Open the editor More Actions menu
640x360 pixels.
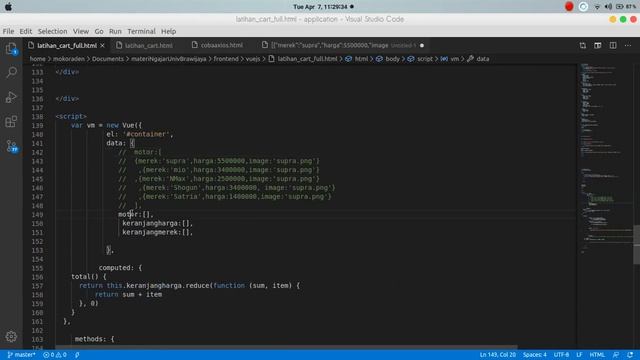click(628, 45)
